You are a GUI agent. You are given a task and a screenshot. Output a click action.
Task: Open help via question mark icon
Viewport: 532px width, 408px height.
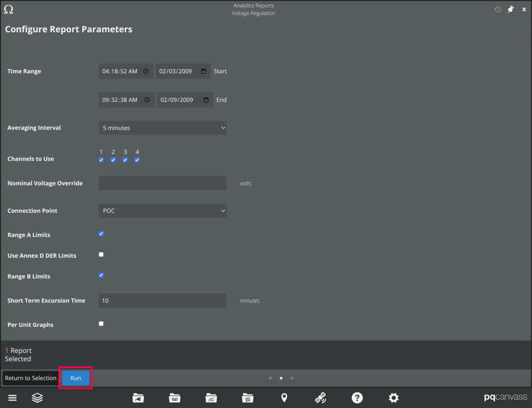[357, 398]
